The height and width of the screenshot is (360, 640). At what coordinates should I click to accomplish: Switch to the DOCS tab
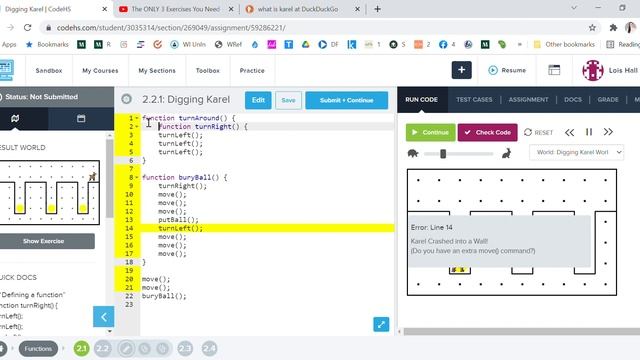(573, 100)
